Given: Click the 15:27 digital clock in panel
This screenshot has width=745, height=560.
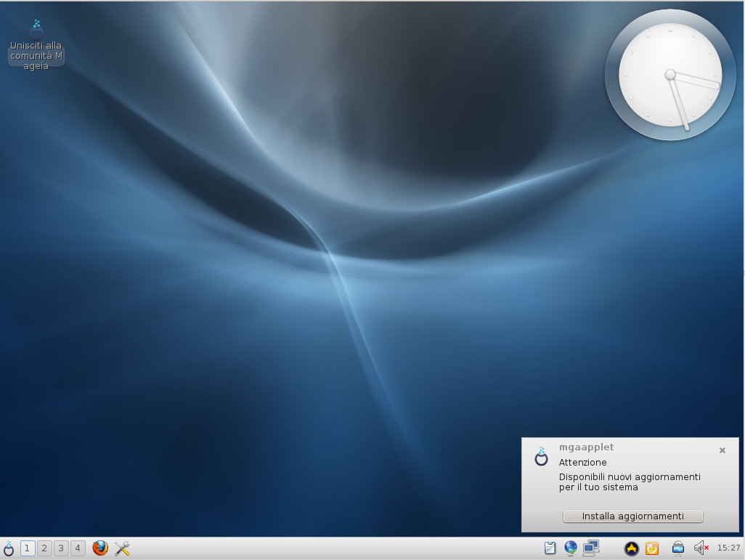Looking at the screenshot, I should pyautogui.click(x=728, y=548).
